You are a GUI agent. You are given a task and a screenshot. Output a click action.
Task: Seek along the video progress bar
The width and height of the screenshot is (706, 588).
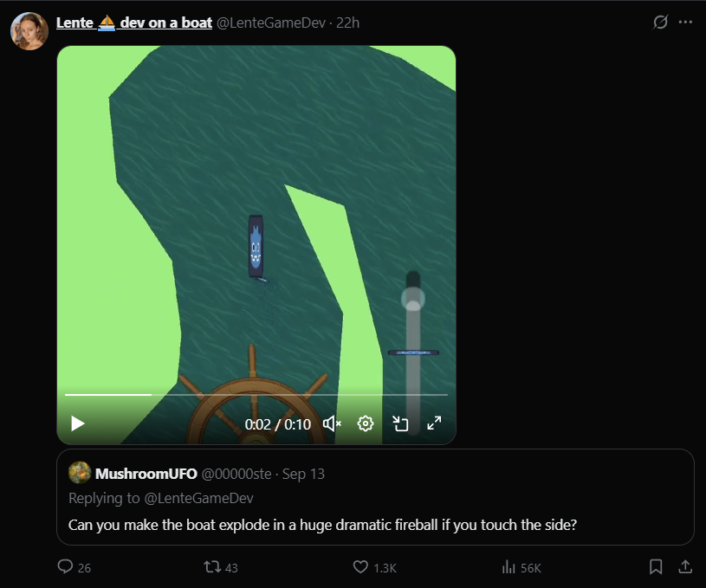tap(256, 394)
